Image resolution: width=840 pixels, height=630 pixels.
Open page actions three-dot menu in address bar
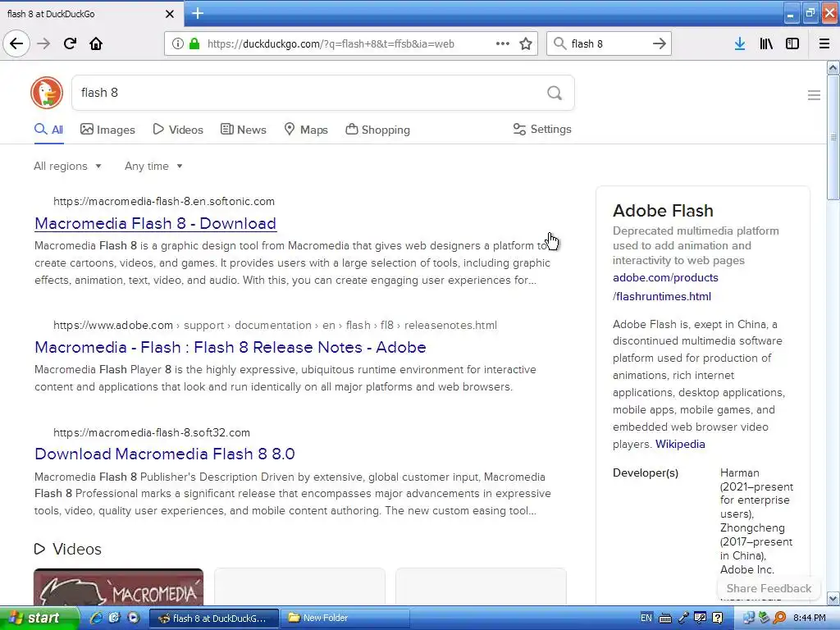coord(503,43)
